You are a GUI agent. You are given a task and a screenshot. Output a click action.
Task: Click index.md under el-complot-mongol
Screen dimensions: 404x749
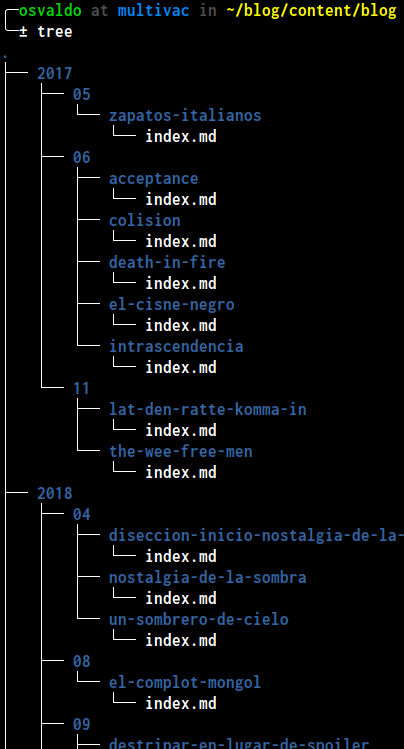pos(181,704)
